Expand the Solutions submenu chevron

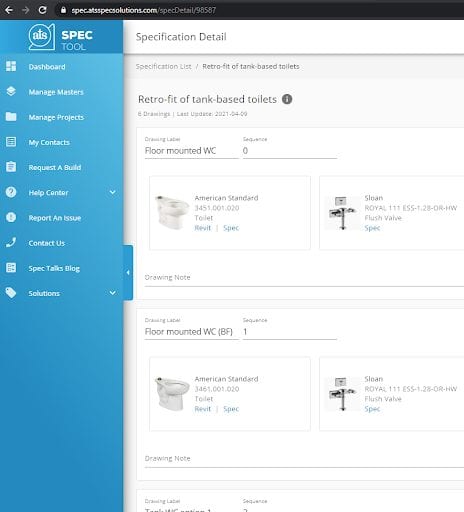113,293
